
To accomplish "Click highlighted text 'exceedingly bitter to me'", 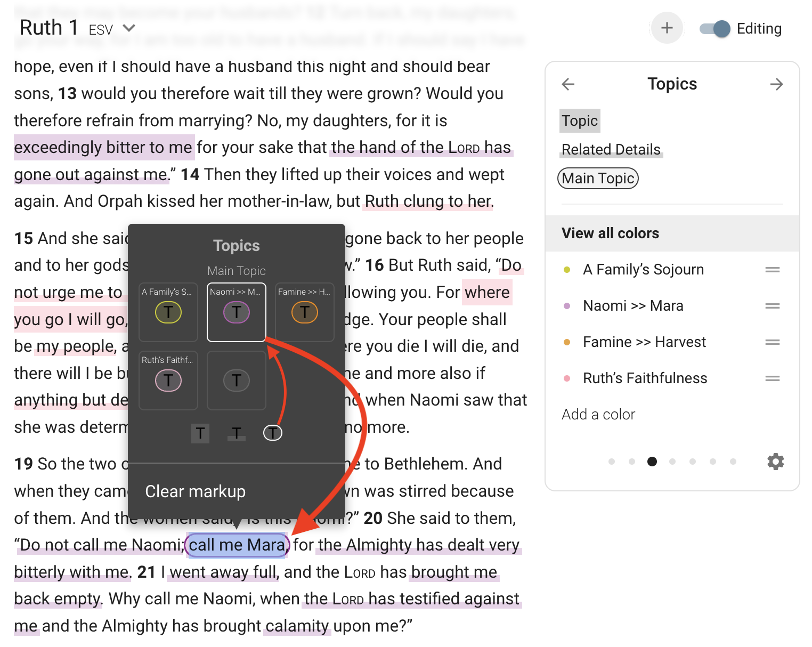I will (103, 148).
